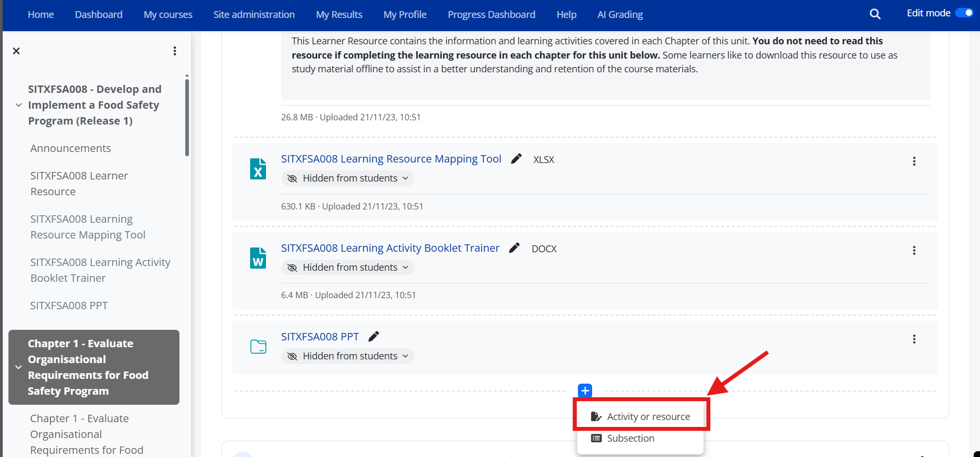Open course index options kebab menu
Viewport: 980px width, 457px height.
175,51
